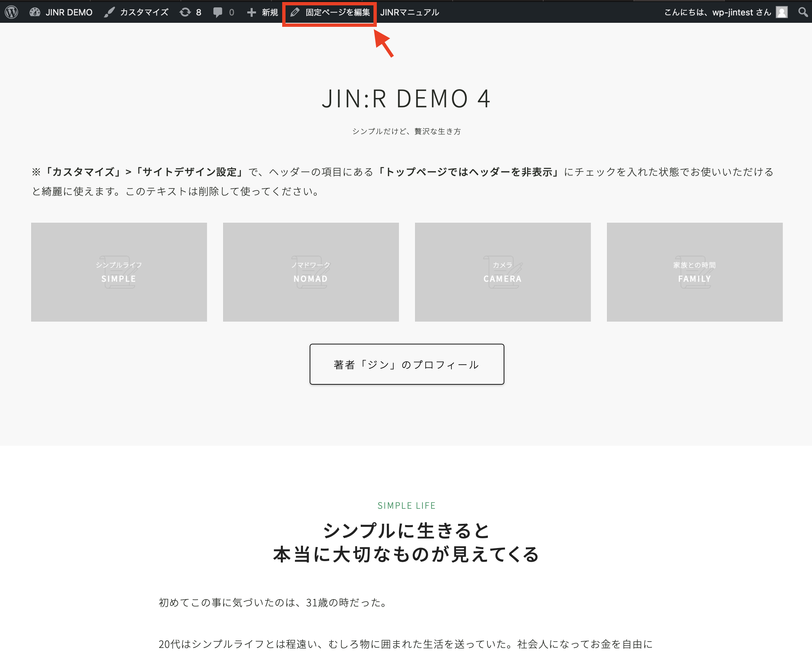Viewport: 812px width, 658px height.
Task: Open the NOMAD ノマドワーク category card
Action: (x=311, y=272)
